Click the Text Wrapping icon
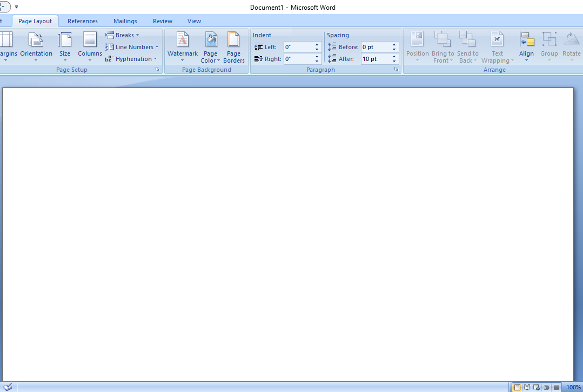This screenshot has height=392, width=583. [x=497, y=39]
